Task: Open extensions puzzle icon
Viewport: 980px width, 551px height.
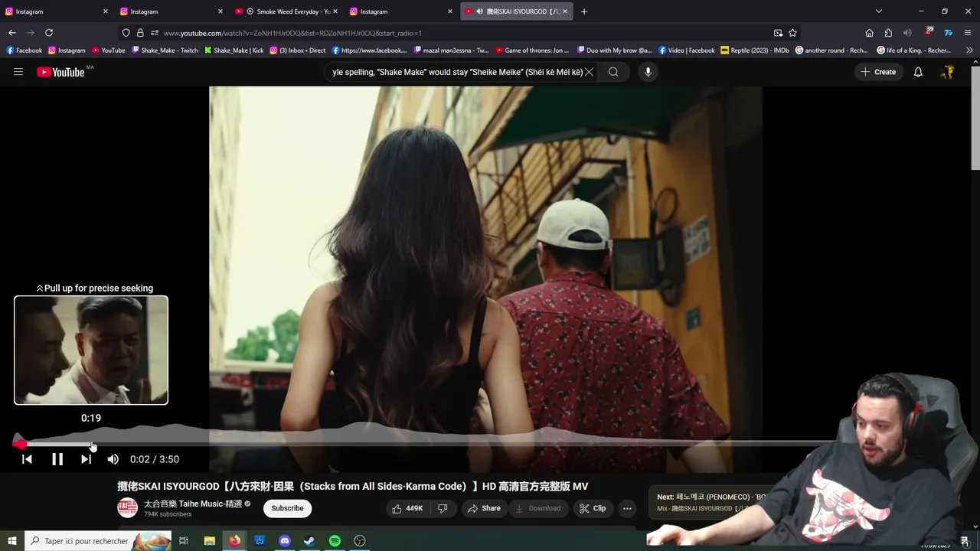Action: point(888,33)
